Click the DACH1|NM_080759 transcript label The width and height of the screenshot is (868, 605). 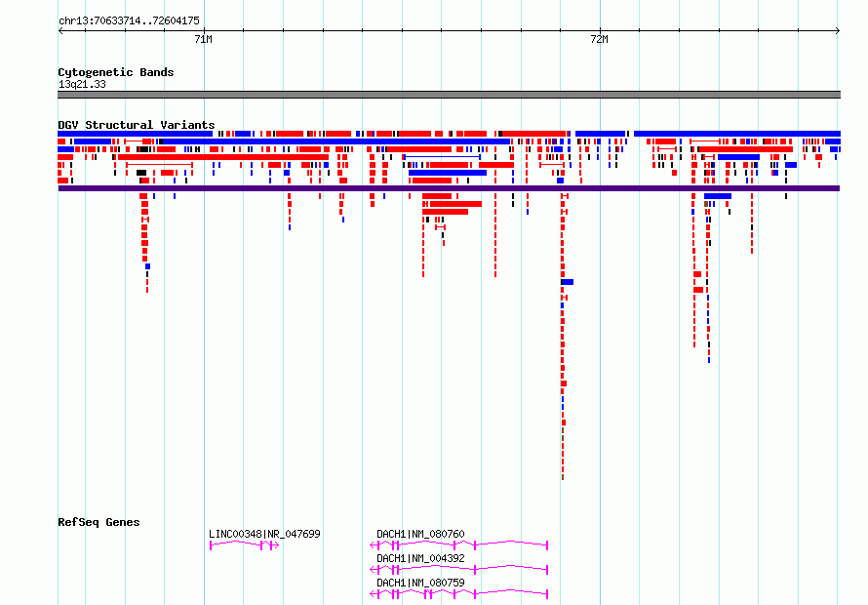tap(420, 583)
